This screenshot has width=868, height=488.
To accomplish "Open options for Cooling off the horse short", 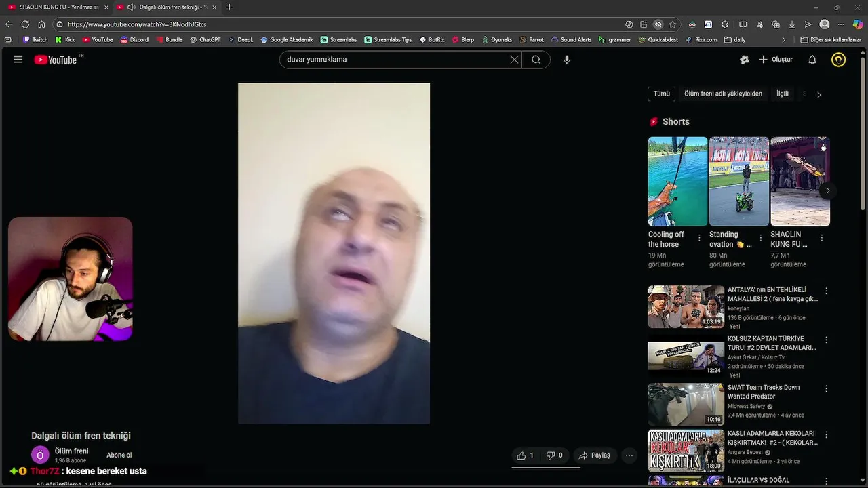I will (699, 238).
